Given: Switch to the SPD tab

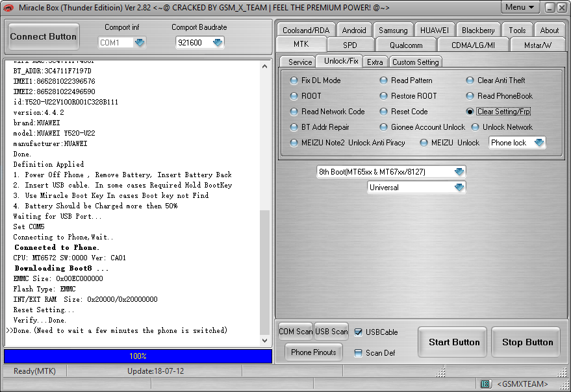Looking at the screenshot, I should pos(350,45).
